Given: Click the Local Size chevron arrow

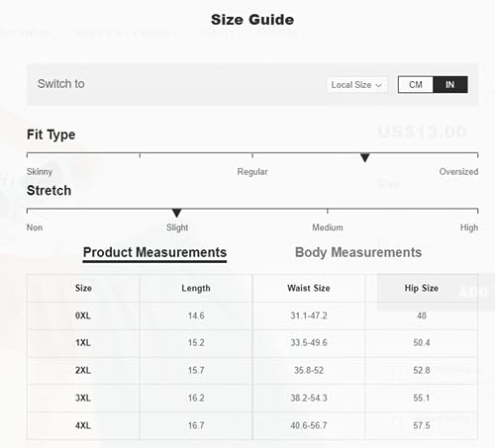Looking at the screenshot, I should (x=379, y=85).
